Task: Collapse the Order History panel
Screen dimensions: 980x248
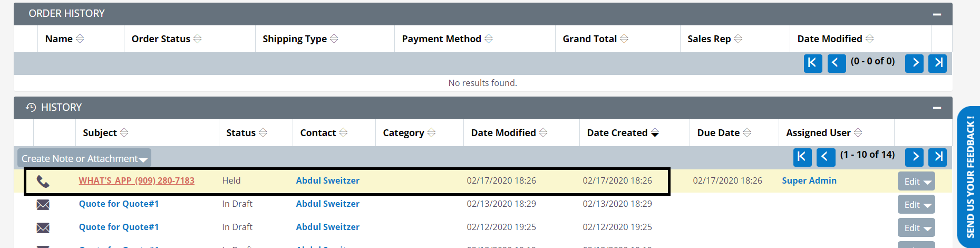Action: 937,14
